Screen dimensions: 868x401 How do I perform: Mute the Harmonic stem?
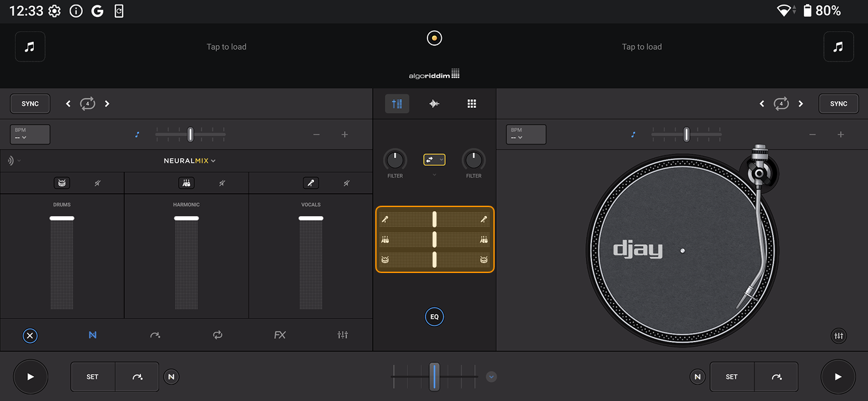pos(222,183)
